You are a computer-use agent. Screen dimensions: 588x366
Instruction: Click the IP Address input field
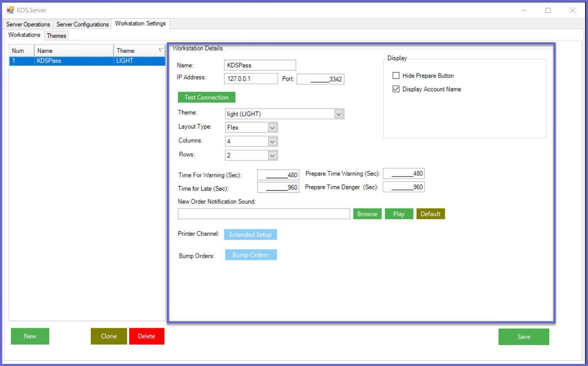click(x=251, y=79)
